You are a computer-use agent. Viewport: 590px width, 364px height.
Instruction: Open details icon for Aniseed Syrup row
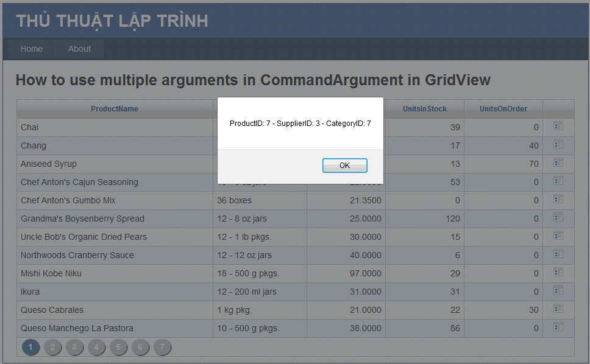tap(558, 163)
